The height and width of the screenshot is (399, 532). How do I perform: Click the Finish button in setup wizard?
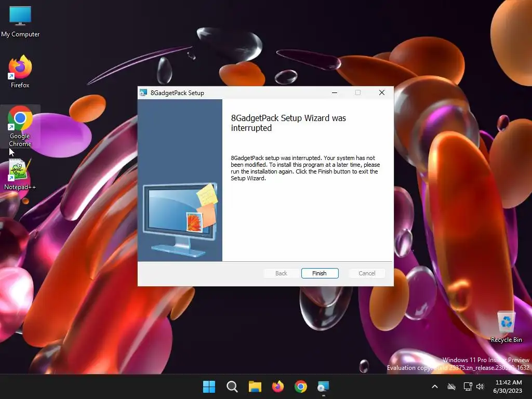coord(320,273)
